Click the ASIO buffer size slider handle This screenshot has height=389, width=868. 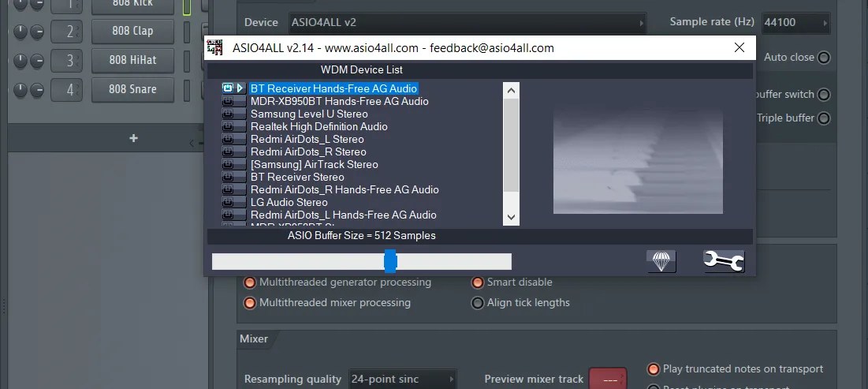[x=390, y=261]
